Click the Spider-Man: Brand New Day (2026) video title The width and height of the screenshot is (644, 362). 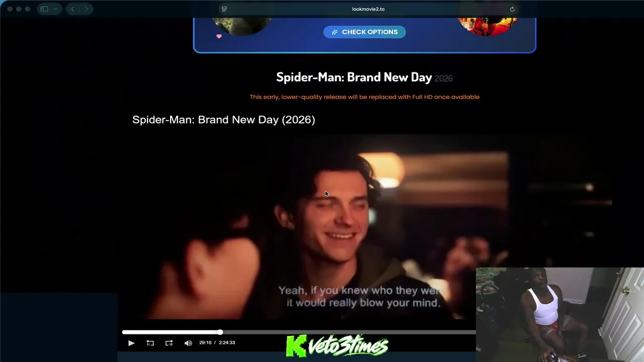point(223,120)
